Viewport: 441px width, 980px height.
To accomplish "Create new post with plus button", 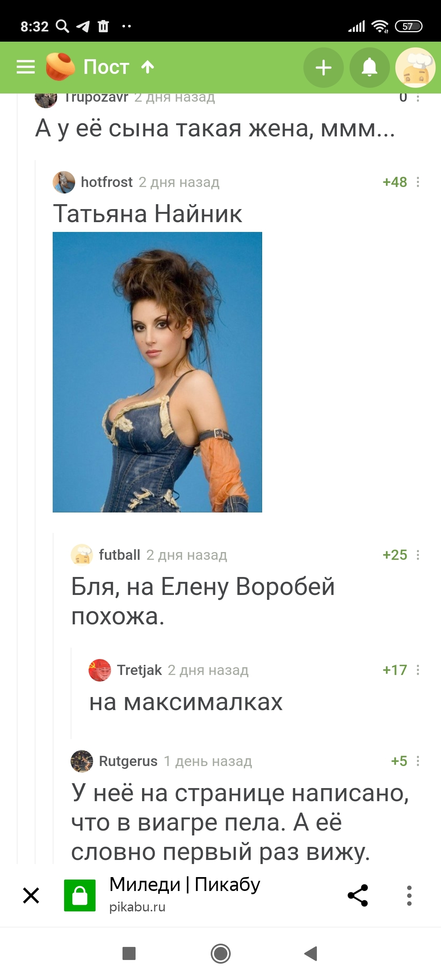I will coord(323,68).
